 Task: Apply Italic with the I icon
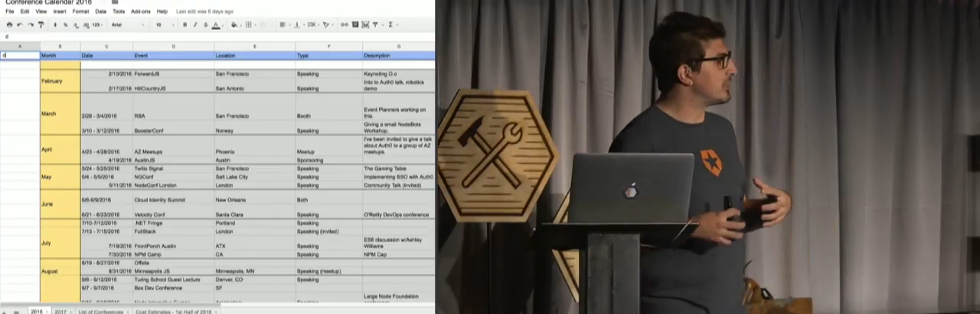[195, 25]
